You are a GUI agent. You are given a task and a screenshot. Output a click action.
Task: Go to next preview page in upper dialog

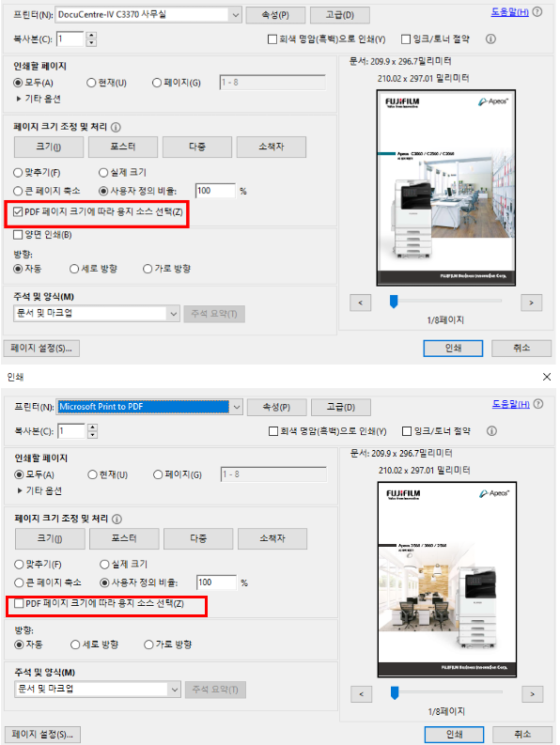click(532, 303)
